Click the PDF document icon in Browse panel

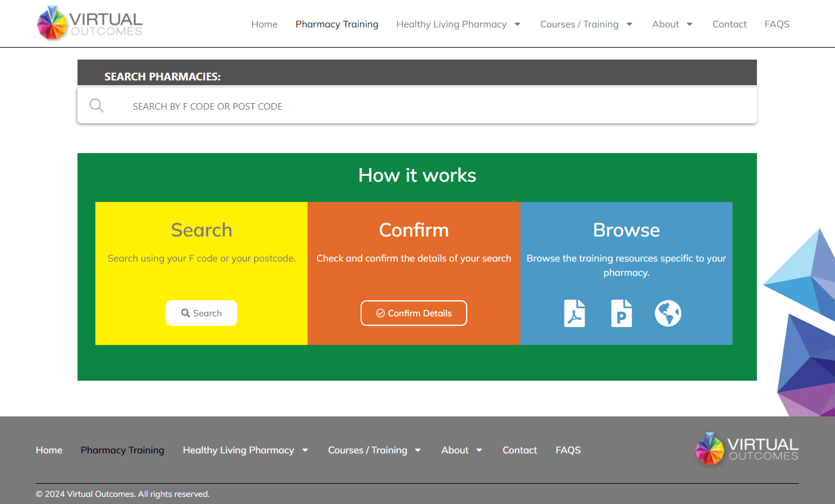point(574,313)
